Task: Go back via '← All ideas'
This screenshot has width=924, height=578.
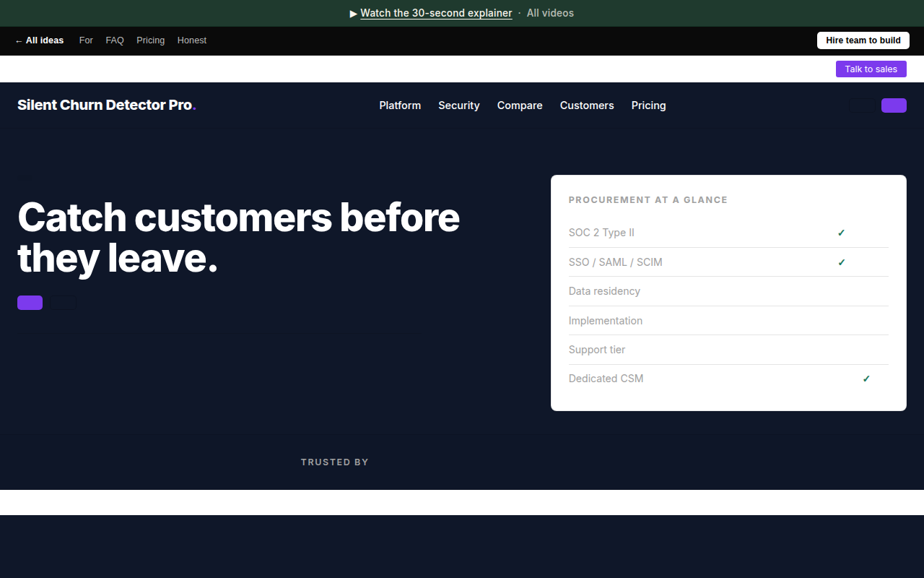Action: 39,40
